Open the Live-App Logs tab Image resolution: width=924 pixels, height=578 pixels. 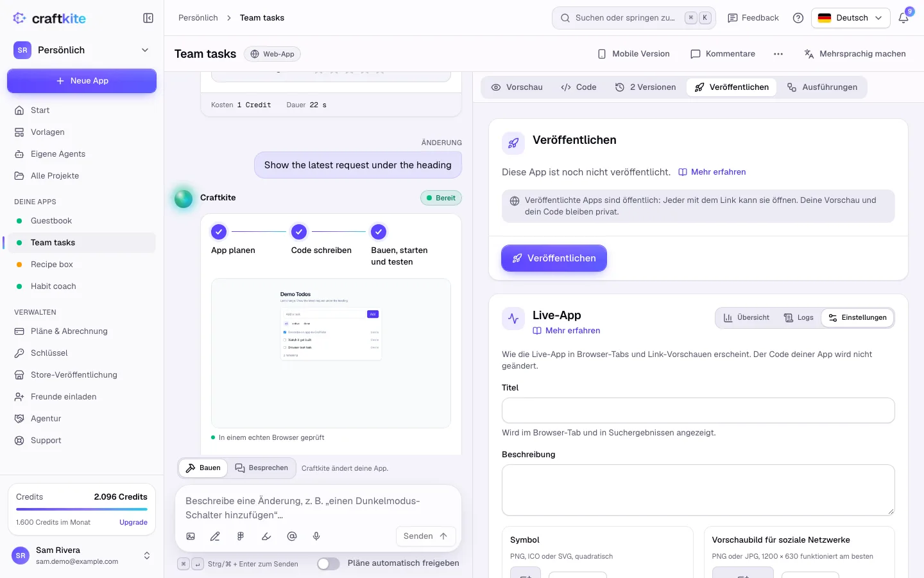pos(799,318)
